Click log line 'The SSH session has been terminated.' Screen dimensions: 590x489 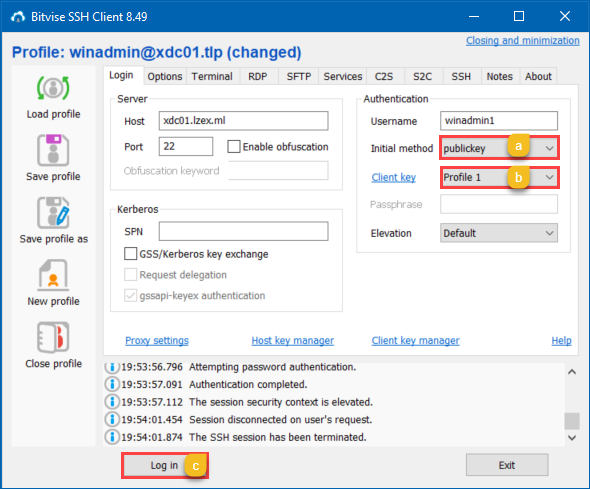pos(278,437)
